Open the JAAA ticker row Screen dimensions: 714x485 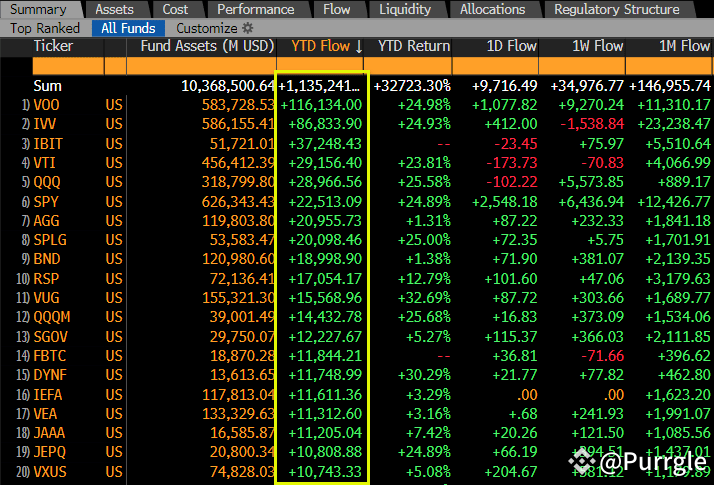49,433
